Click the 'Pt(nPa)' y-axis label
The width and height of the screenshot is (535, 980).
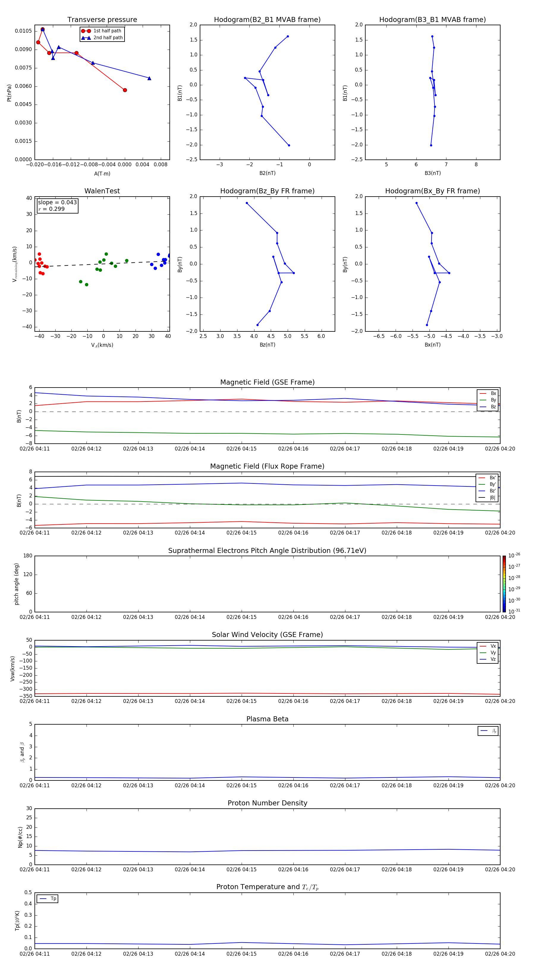[9, 93]
